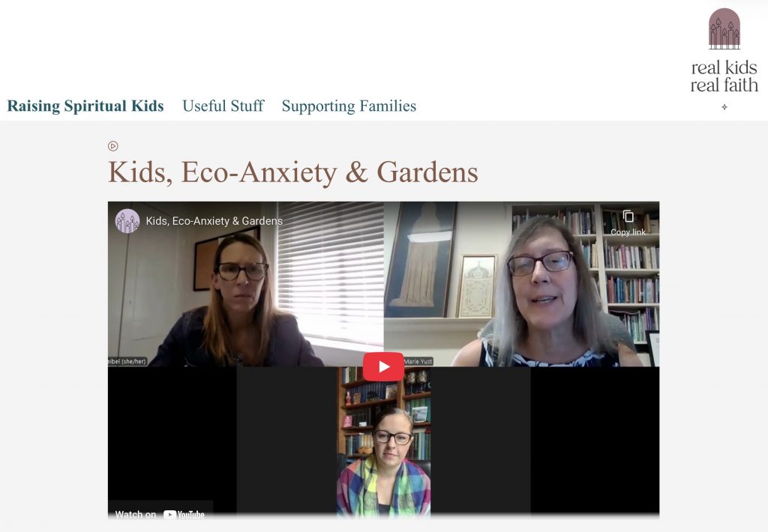This screenshot has height=532, width=768.
Task: Click Watch on YouTube text
Action: 135,514
